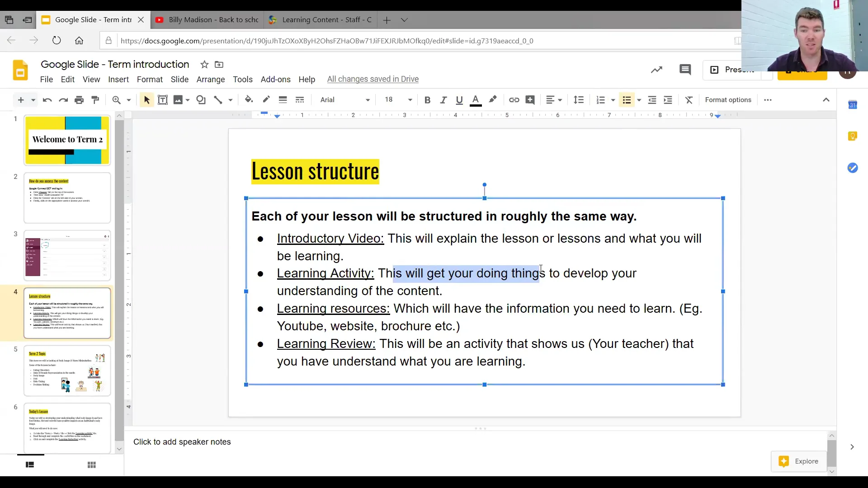Click the Print icon

click(79, 100)
